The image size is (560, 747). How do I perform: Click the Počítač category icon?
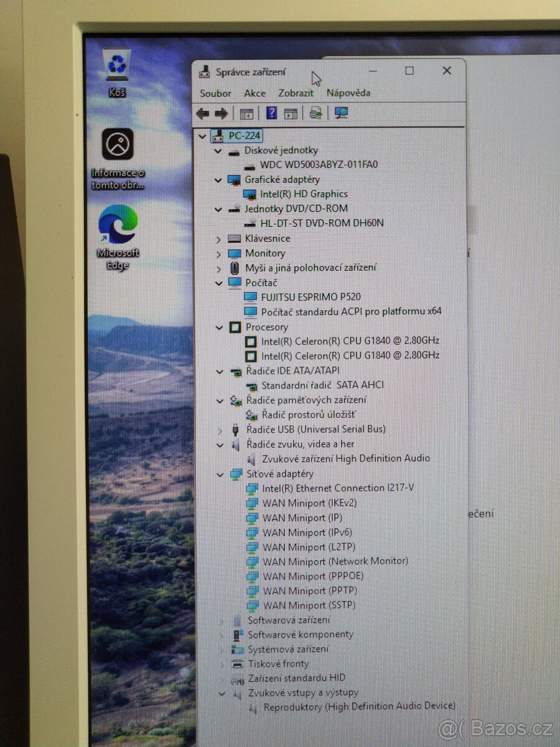click(235, 283)
